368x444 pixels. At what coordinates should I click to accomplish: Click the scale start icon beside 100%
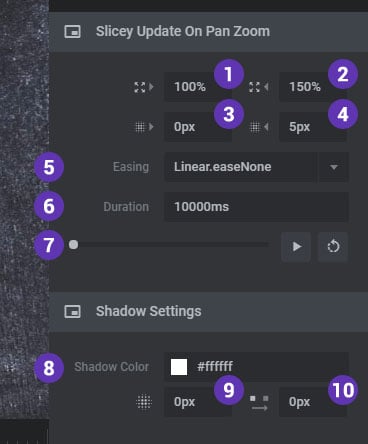144,87
